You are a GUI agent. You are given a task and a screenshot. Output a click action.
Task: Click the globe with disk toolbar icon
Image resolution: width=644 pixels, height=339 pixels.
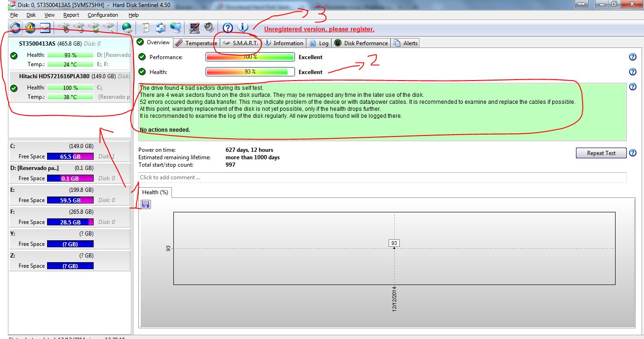coord(127,28)
